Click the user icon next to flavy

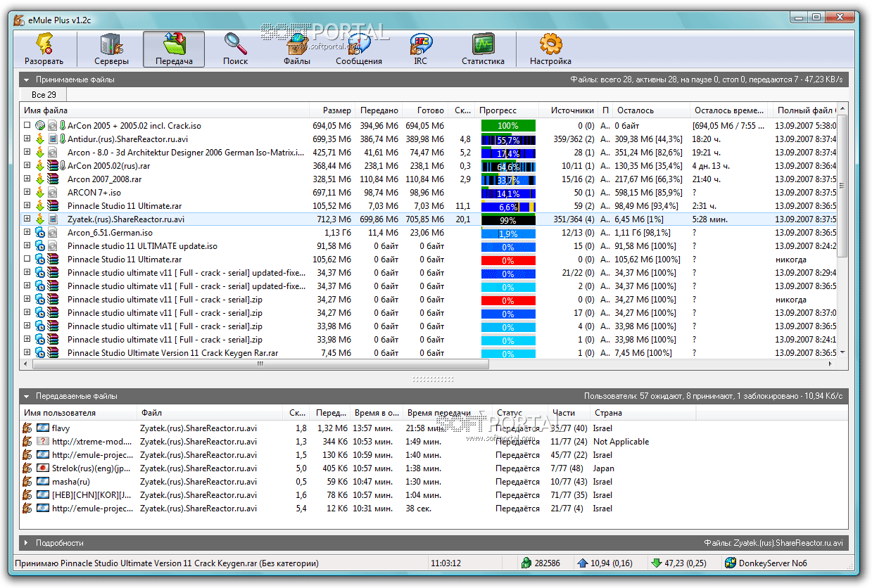(x=27, y=428)
